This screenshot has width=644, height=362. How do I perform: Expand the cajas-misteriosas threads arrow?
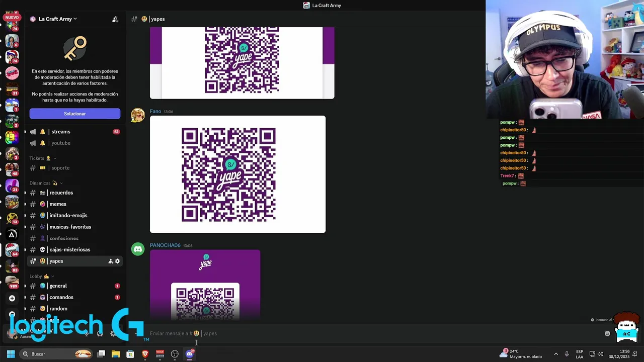tap(25, 250)
